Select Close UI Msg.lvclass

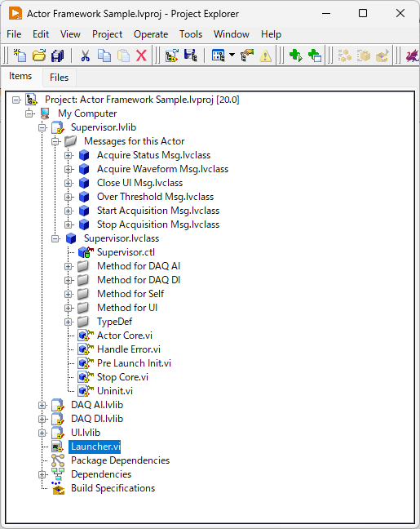point(140,183)
